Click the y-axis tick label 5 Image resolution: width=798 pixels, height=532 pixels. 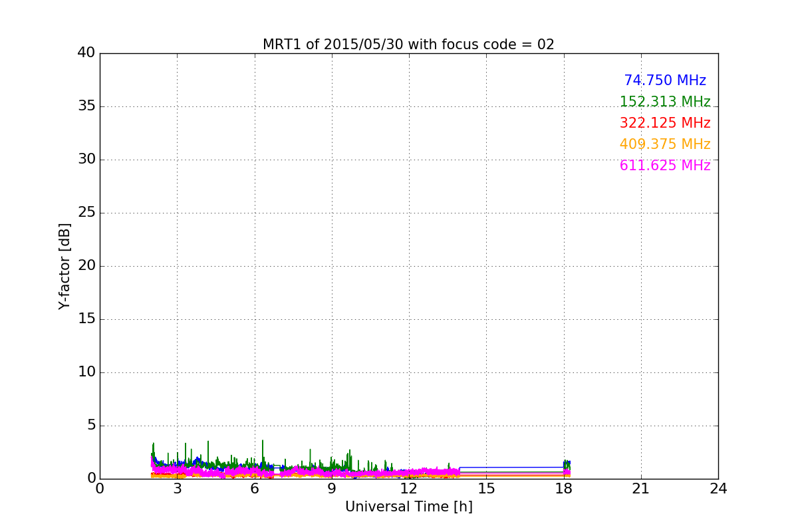pyautogui.click(x=90, y=426)
